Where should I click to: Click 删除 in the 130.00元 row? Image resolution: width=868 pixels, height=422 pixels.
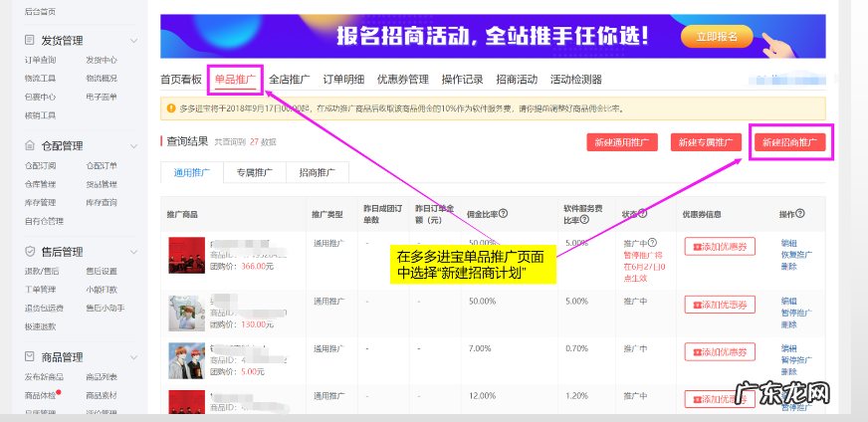pyautogui.click(x=788, y=325)
